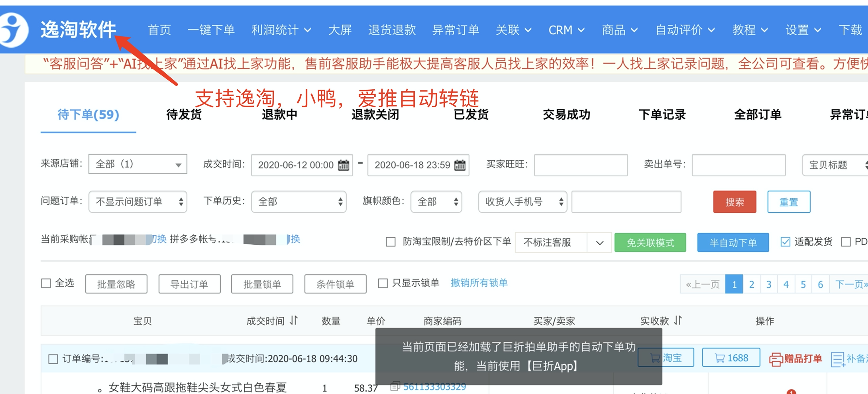Click the 重置 button
Viewport: 868px width, 394px height.
tap(789, 202)
